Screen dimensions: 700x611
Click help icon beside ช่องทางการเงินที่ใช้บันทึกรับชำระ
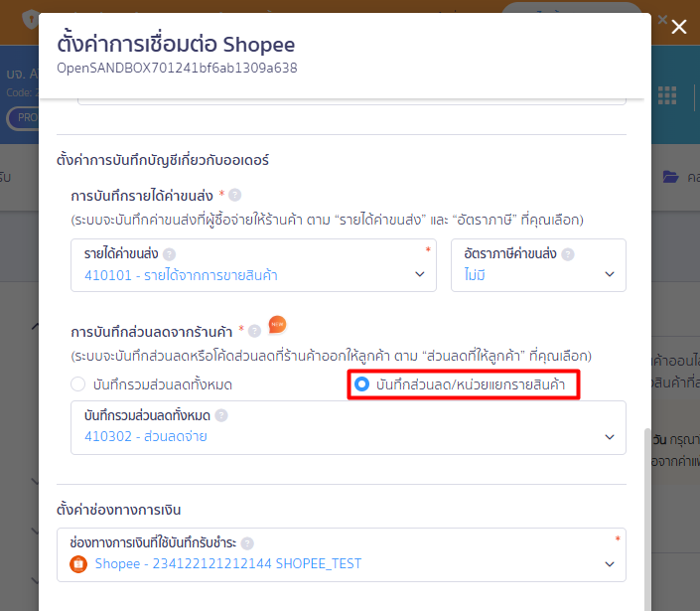click(x=247, y=543)
